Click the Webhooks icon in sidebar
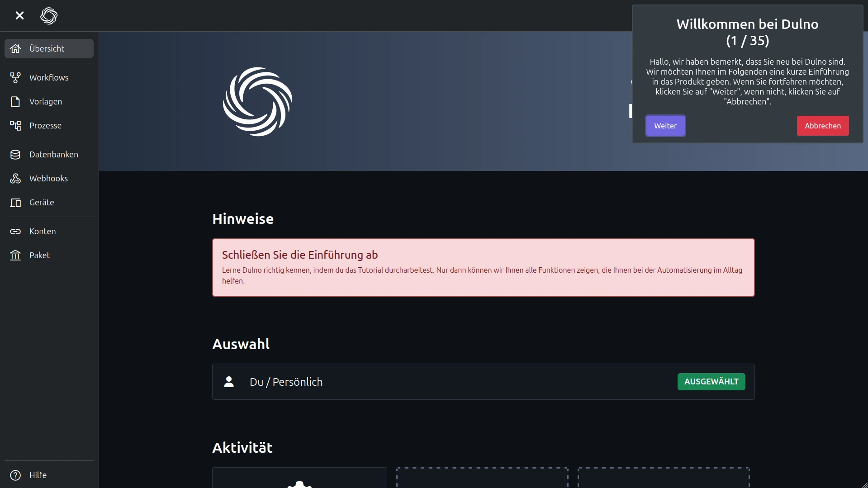The width and height of the screenshot is (868, 488). click(15, 179)
